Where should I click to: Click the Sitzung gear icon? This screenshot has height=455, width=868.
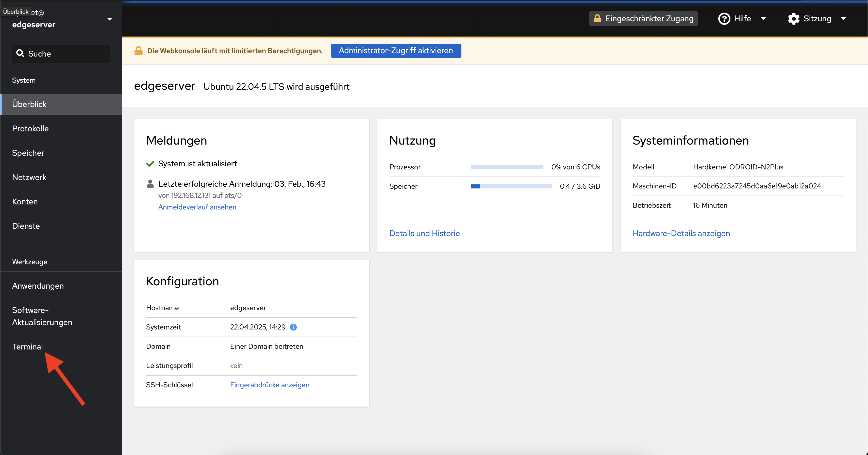(794, 19)
